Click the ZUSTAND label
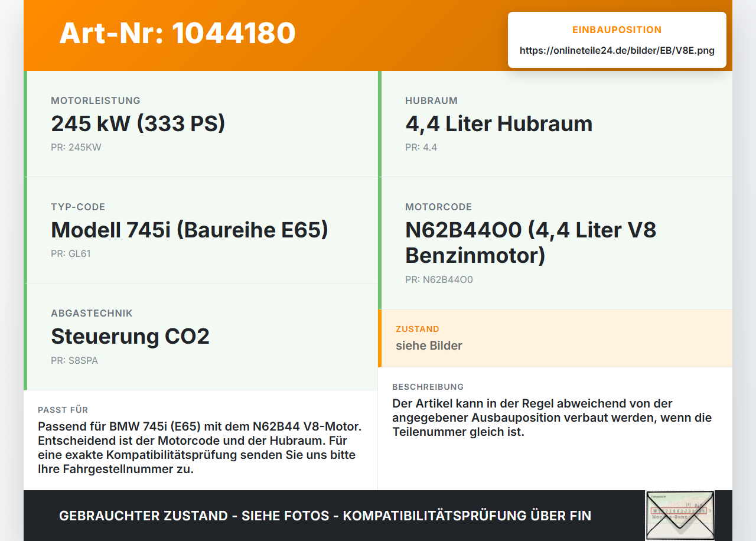Image resolution: width=756 pixels, height=541 pixels. [418, 329]
